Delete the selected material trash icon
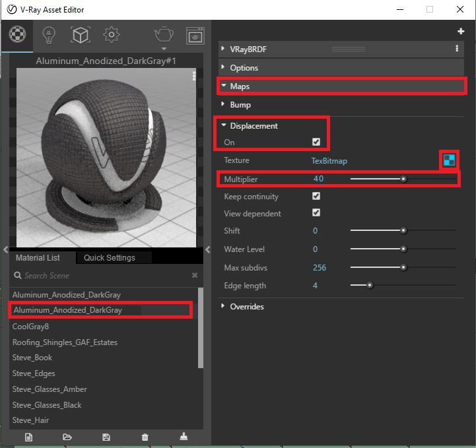 click(145, 437)
